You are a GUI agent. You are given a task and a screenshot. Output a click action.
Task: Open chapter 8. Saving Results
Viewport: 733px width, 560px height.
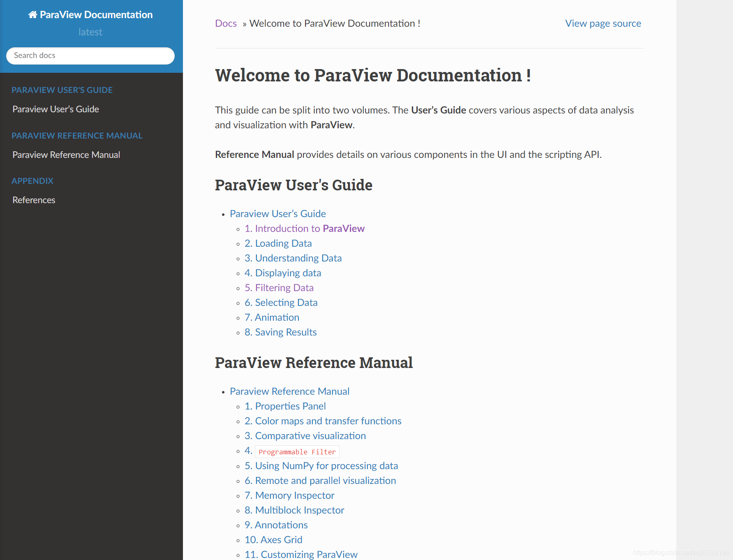280,332
